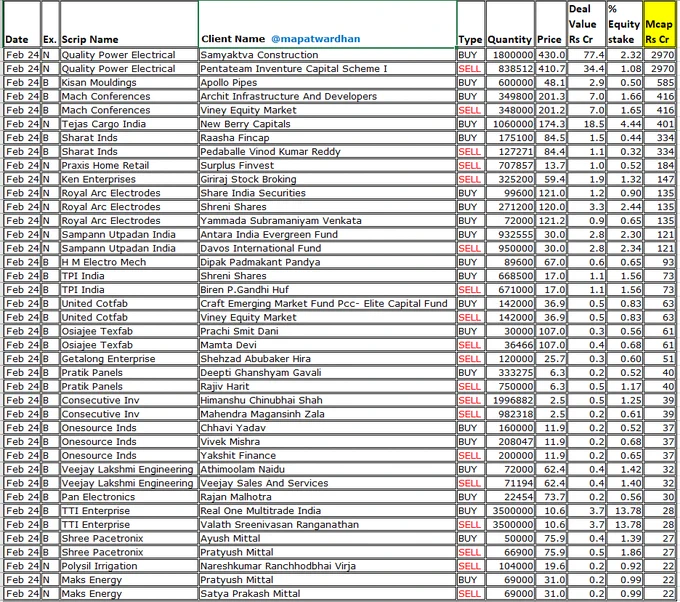Click the Prachi Smit Dani cell
Image resolution: width=680 pixels, height=602 pixels.
[x=327, y=331]
